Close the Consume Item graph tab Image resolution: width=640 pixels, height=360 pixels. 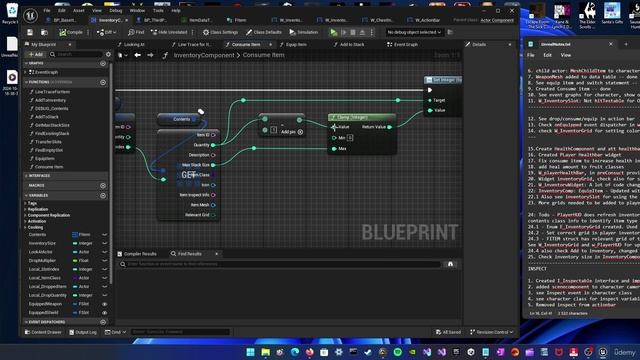(x=270, y=44)
